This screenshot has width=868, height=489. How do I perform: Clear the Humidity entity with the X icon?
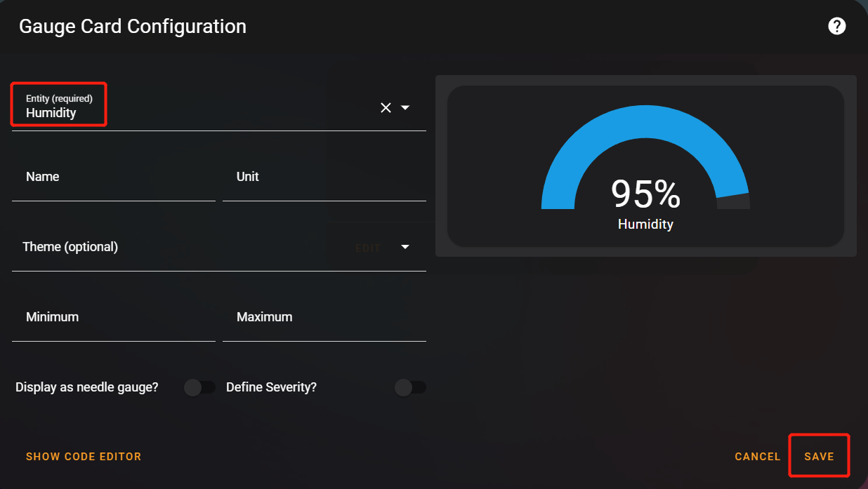(x=386, y=107)
